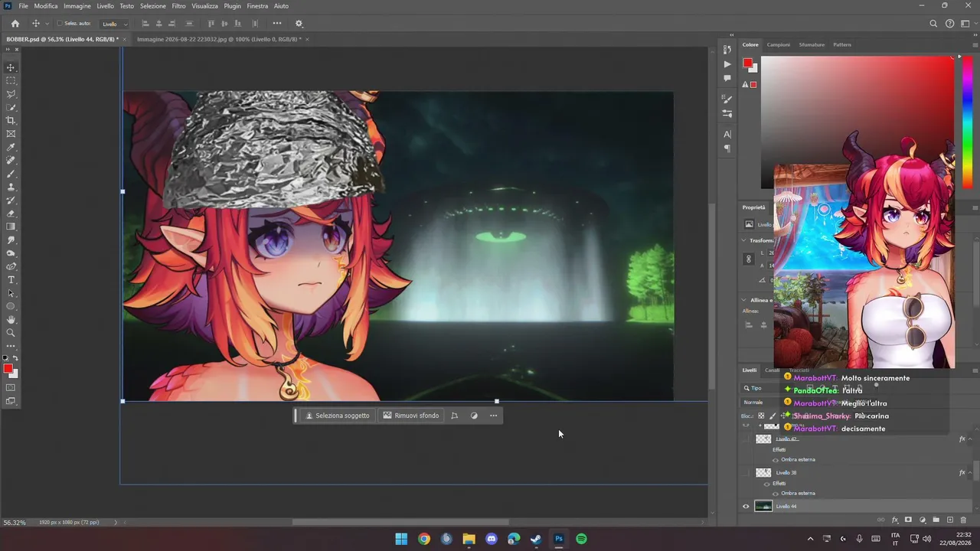The image size is (980, 551).
Task: Pick a shade in the Colore panel field
Action: point(857,122)
